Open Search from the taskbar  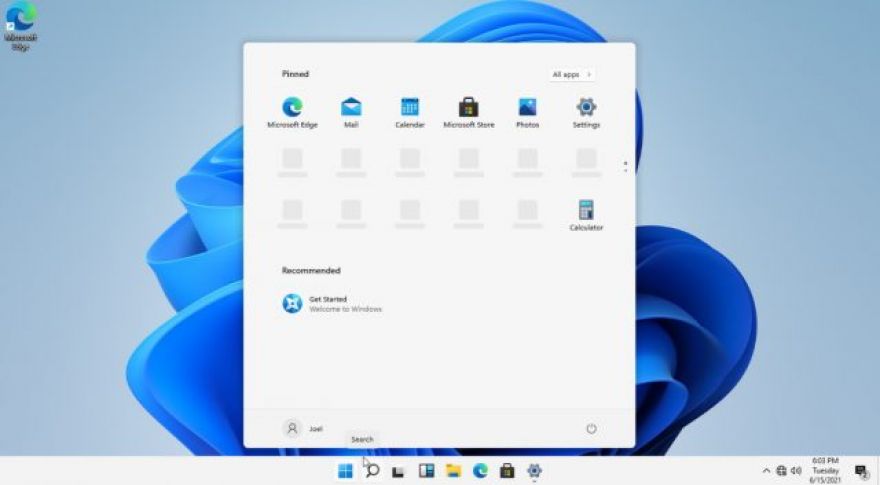tap(372, 470)
